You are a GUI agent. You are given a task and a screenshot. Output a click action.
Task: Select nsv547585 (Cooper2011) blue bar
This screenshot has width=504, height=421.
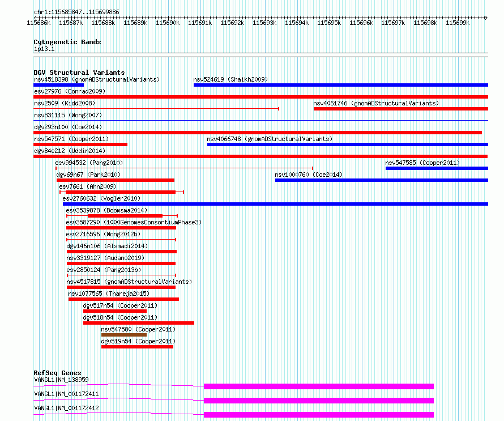point(437,168)
